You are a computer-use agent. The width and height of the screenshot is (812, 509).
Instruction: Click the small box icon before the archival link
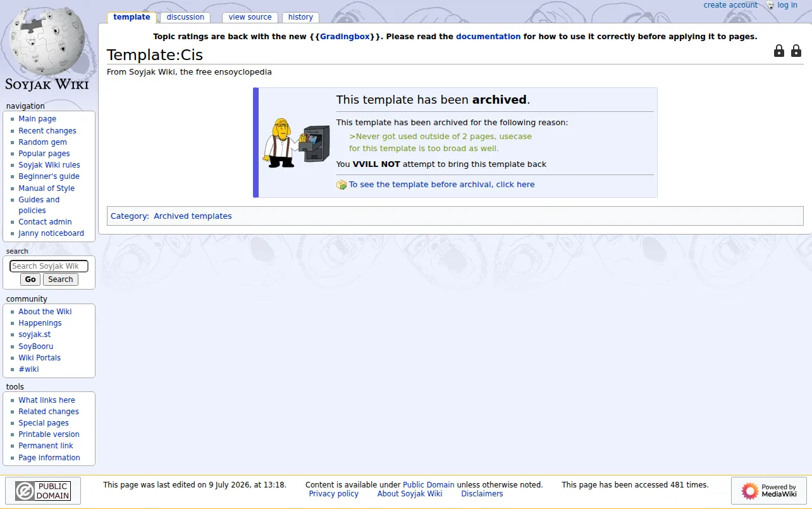click(x=341, y=185)
